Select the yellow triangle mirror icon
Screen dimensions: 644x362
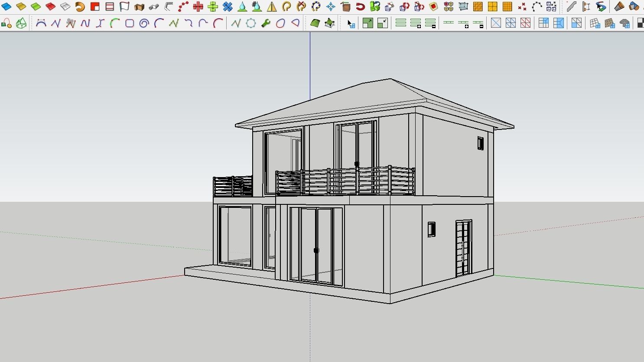(x=272, y=6)
